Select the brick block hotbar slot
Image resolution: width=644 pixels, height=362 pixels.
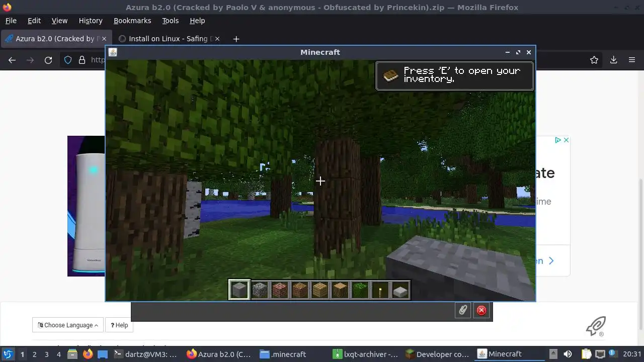point(280,290)
